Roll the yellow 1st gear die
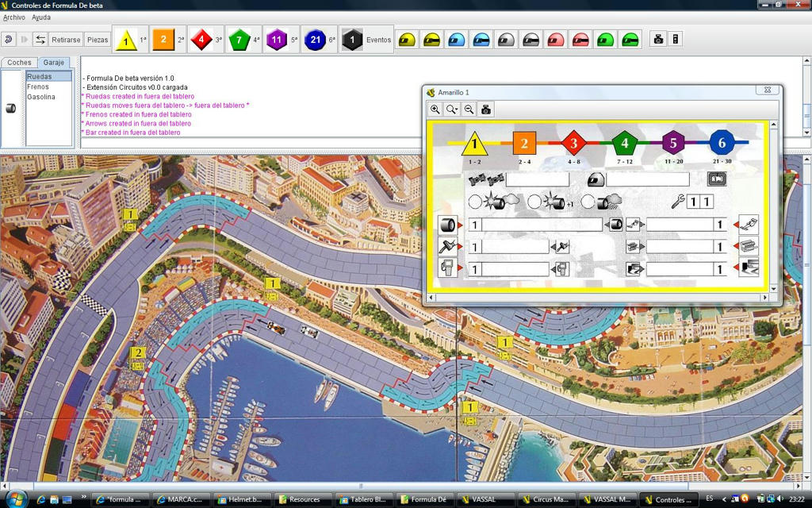Image resolution: width=812 pixels, height=508 pixels. point(126,40)
